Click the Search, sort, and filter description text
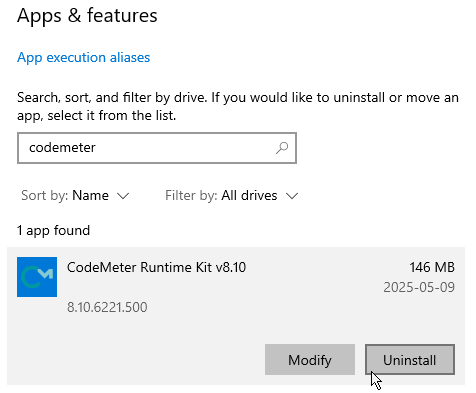476x393 pixels. pos(238,106)
